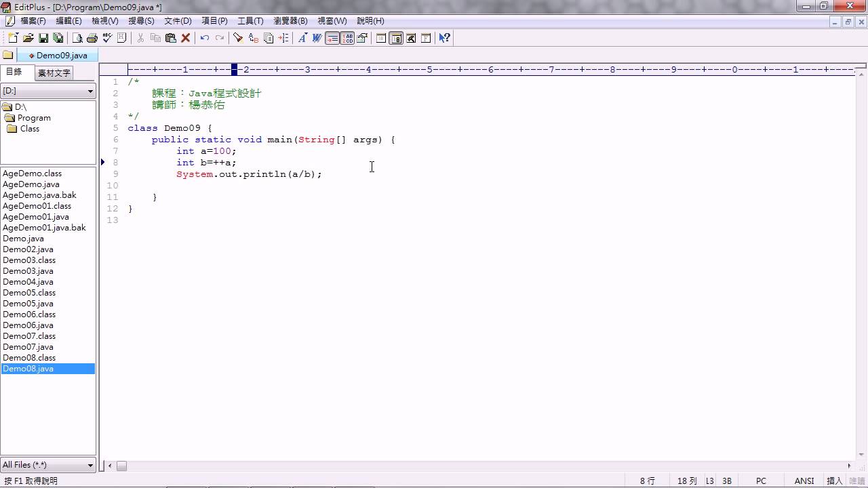This screenshot has width=868, height=488.
Task: Open the drive [D:] dropdown
Action: 48,91
